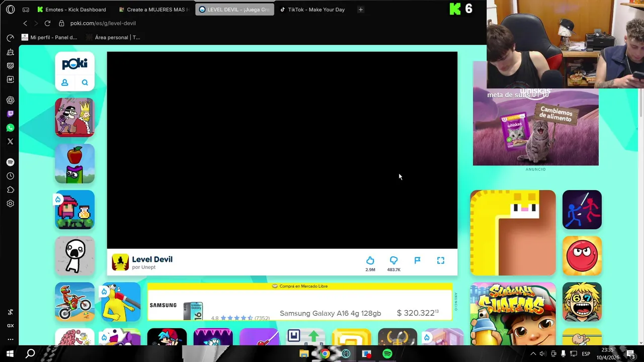Open the pixel characters game thumbnail
Viewport: 644px width, 362px height.
(74, 210)
